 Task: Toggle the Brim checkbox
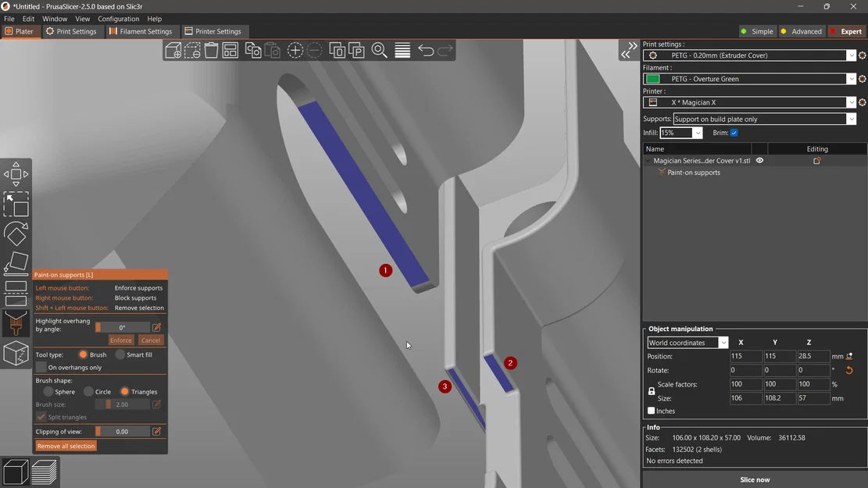click(x=734, y=133)
